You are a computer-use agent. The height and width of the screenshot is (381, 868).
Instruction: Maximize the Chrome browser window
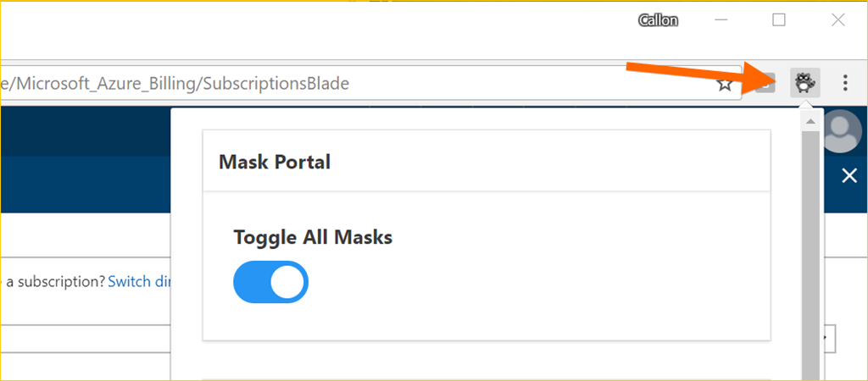click(779, 20)
